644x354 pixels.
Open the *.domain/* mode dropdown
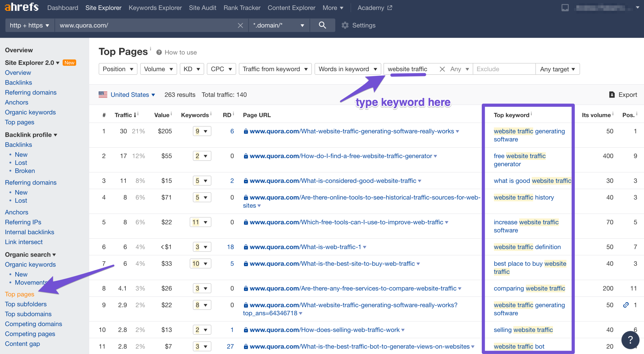coord(279,25)
